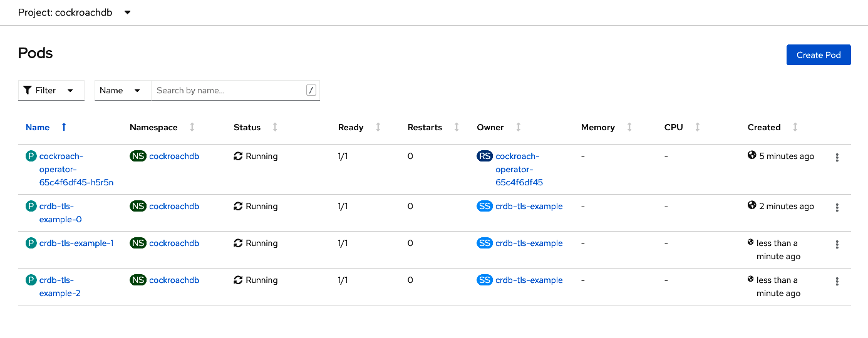Viewport: 868px width, 338px height.
Task: Open crdb-tls-example owner link for crdb-tls-example-2
Action: tap(529, 280)
